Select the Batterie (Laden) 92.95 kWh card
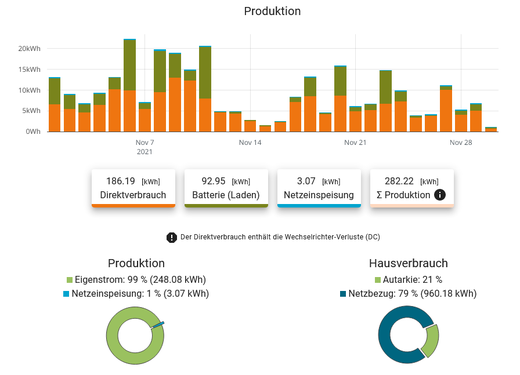 [226, 188]
